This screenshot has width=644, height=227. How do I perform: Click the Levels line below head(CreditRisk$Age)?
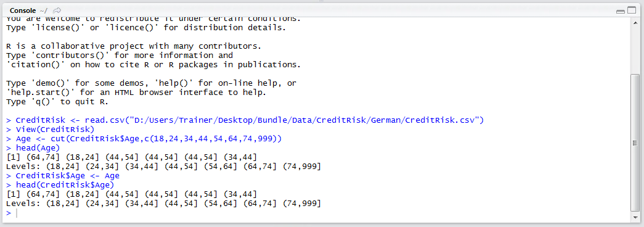[x=163, y=204]
